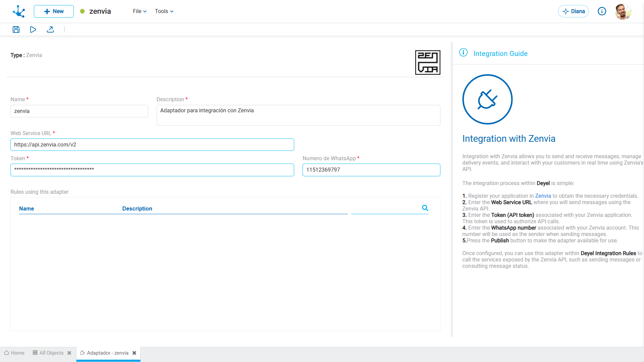Click the green status dot by zenvia
The height and width of the screenshot is (362, 644).
82,11
